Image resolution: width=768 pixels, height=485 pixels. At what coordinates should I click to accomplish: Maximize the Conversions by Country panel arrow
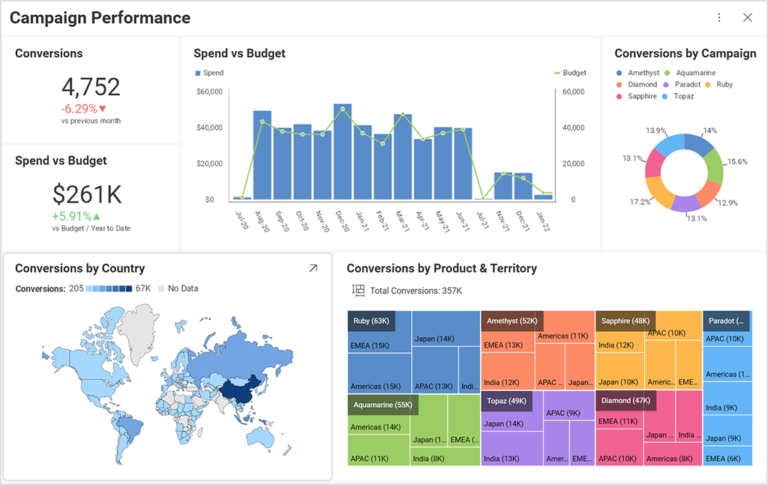pyautogui.click(x=313, y=268)
